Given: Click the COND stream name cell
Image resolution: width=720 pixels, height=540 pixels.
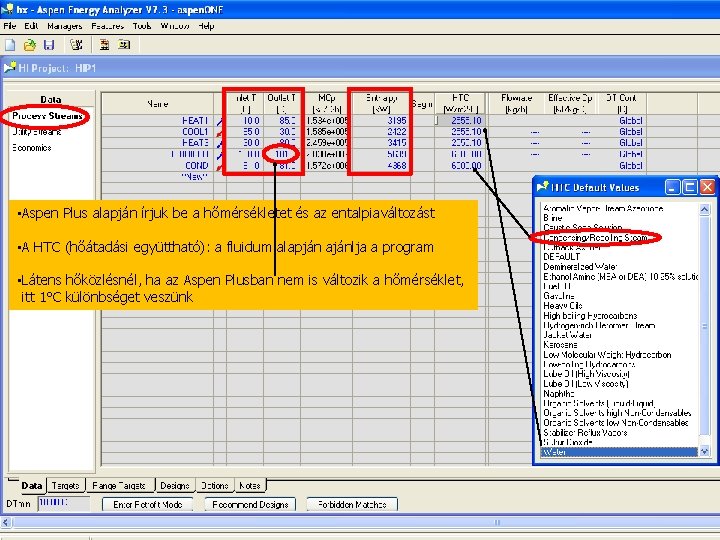Looking at the screenshot, I should (x=158, y=165).
